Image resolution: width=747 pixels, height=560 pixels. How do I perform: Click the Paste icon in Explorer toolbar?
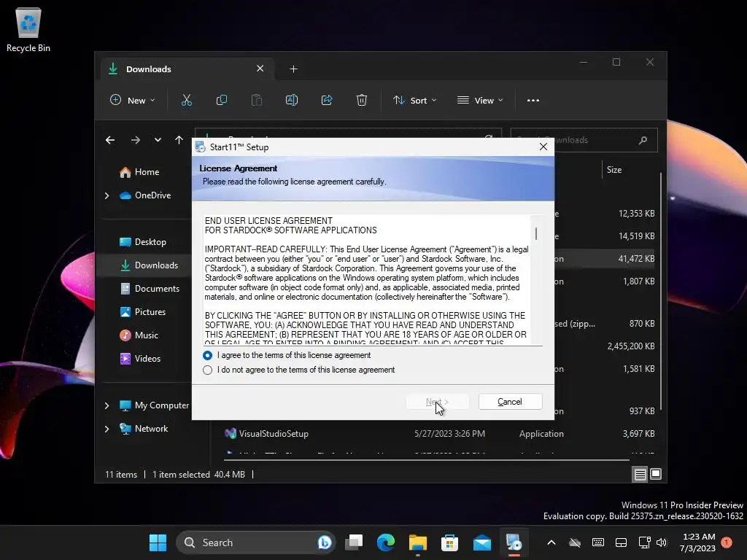[x=256, y=101]
